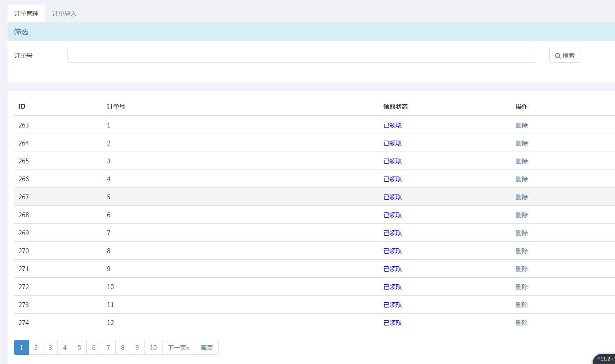The width and height of the screenshot is (615, 364).
Task: Click 已领取 status for ID 274
Action: [392, 323]
